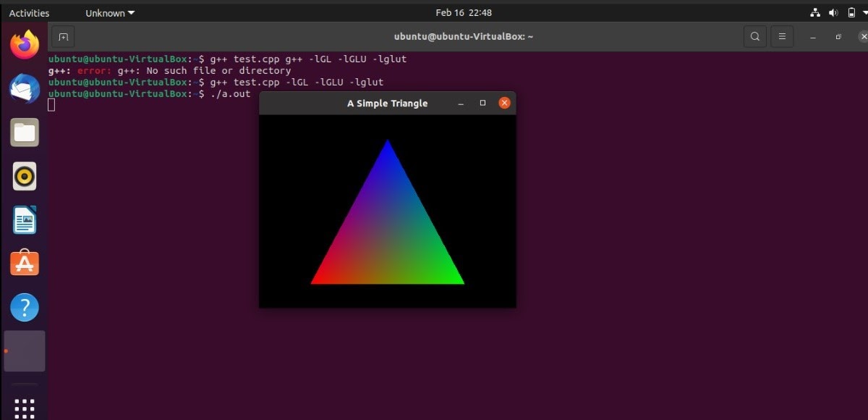Open LibreOffice Writer from the dock

point(24,219)
